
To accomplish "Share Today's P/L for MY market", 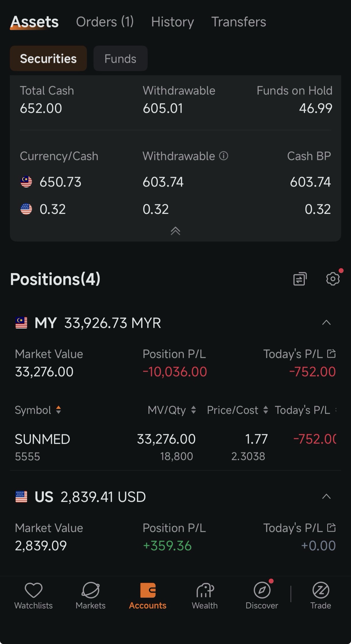I will pyautogui.click(x=331, y=353).
